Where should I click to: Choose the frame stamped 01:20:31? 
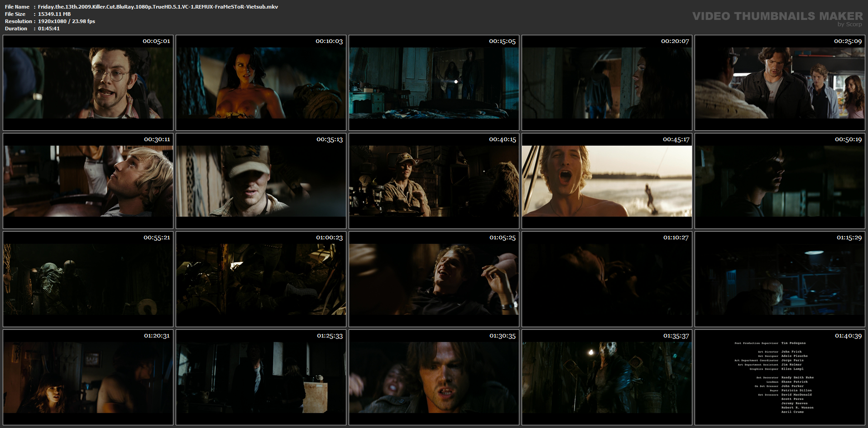point(88,377)
